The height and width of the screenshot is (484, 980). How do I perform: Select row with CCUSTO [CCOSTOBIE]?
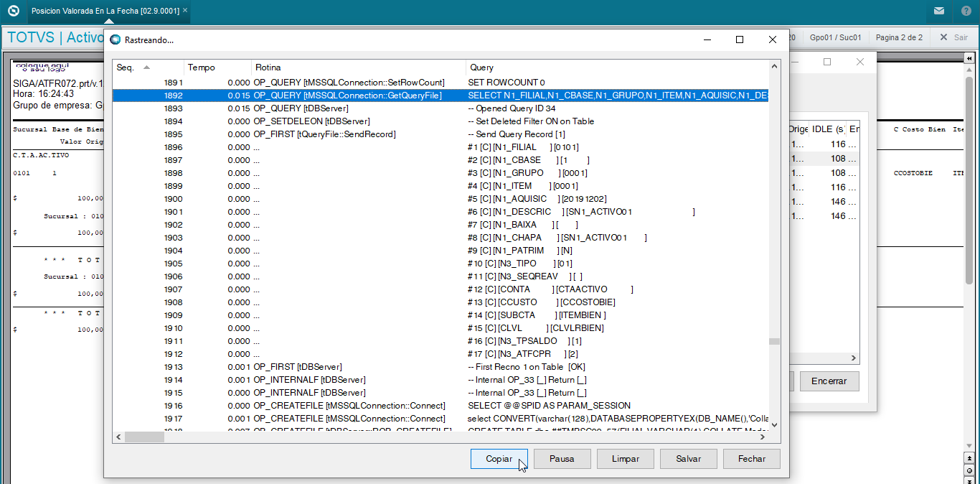pos(441,302)
